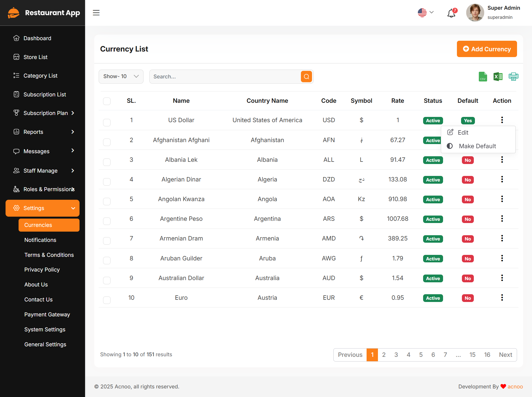Image resolution: width=532 pixels, height=397 pixels.
Task: Open the notification bell
Action: click(x=451, y=13)
